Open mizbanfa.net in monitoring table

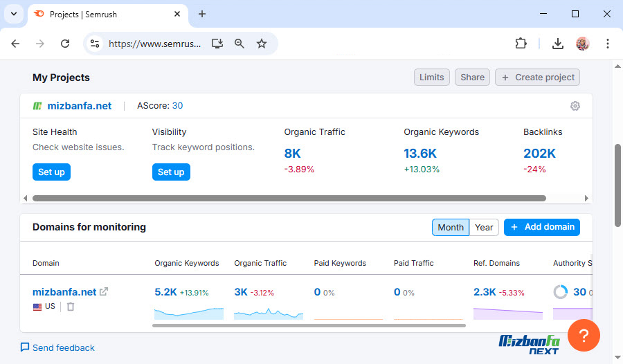[x=64, y=292]
